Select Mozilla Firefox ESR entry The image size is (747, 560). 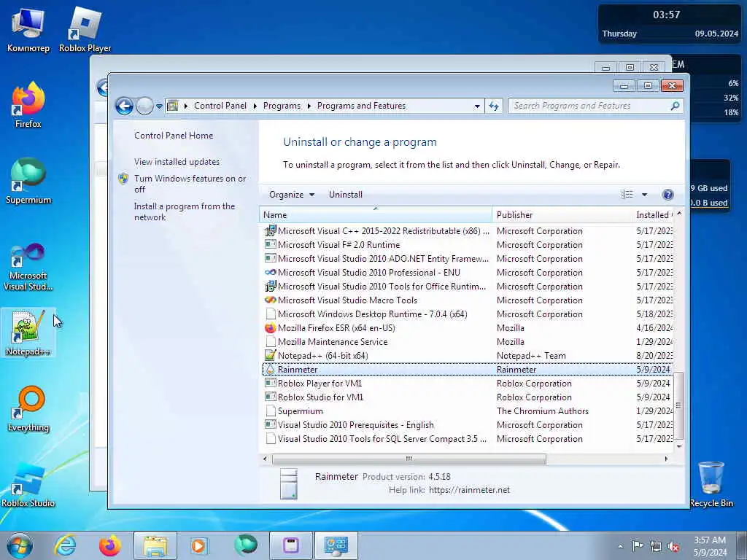[467, 327]
